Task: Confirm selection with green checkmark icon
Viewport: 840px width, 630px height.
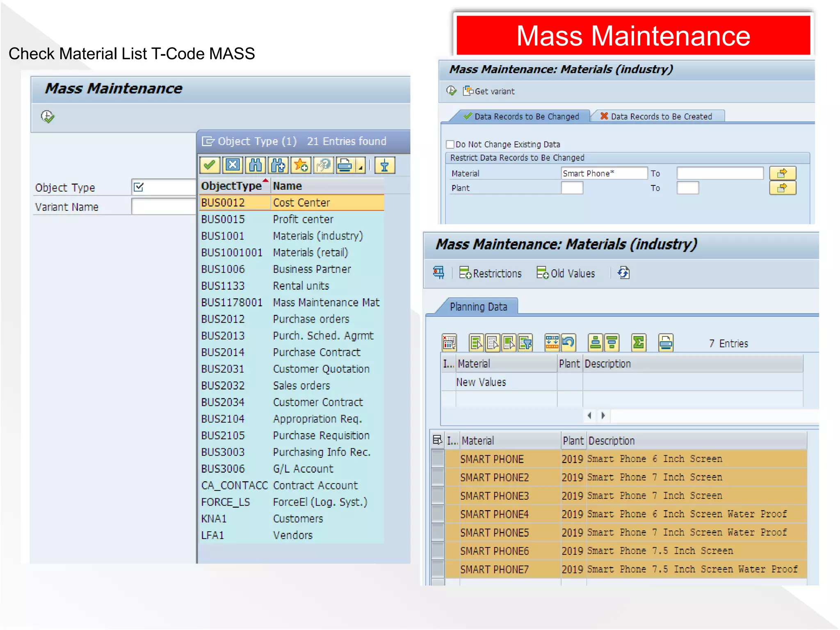Action: [x=210, y=165]
